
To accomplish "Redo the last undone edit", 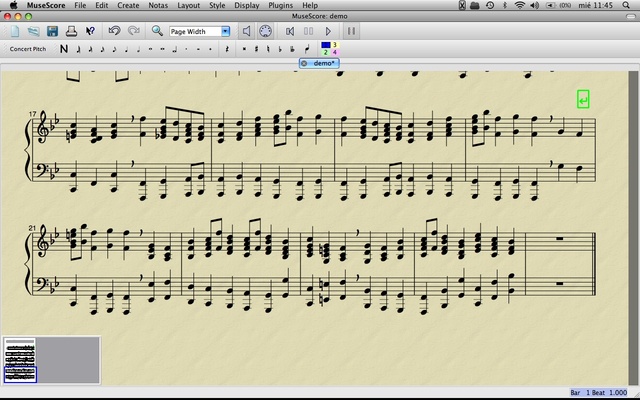I will tap(133, 31).
